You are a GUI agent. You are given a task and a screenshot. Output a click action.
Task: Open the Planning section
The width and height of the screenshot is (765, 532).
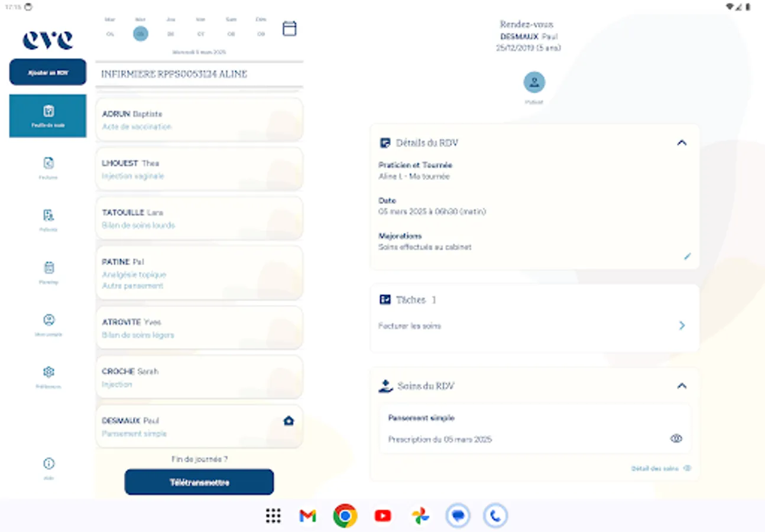(x=48, y=272)
